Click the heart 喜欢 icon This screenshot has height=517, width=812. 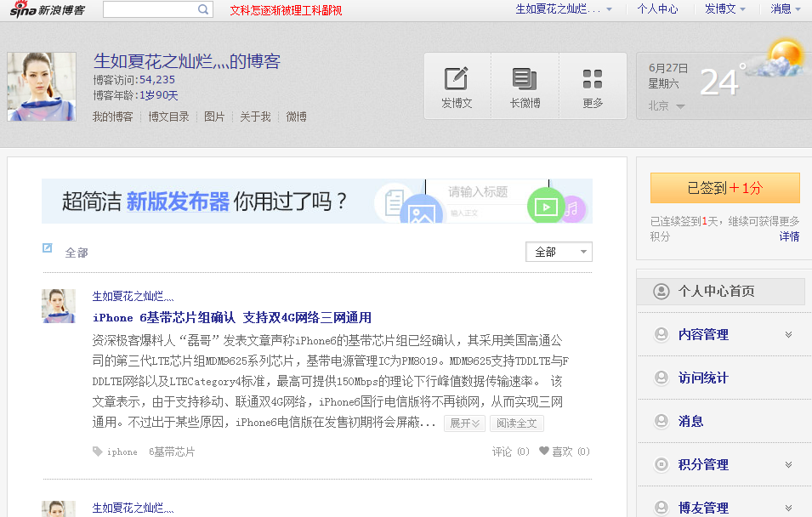click(x=544, y=451)
